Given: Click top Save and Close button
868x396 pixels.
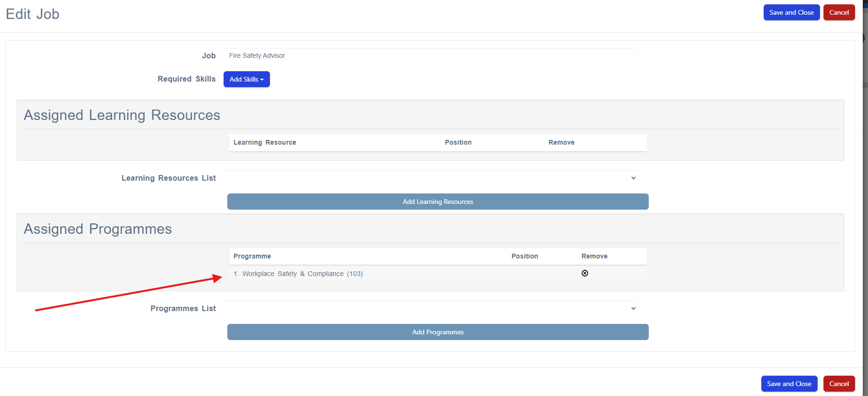Looking at the screenshot, I should click(792, 12).
